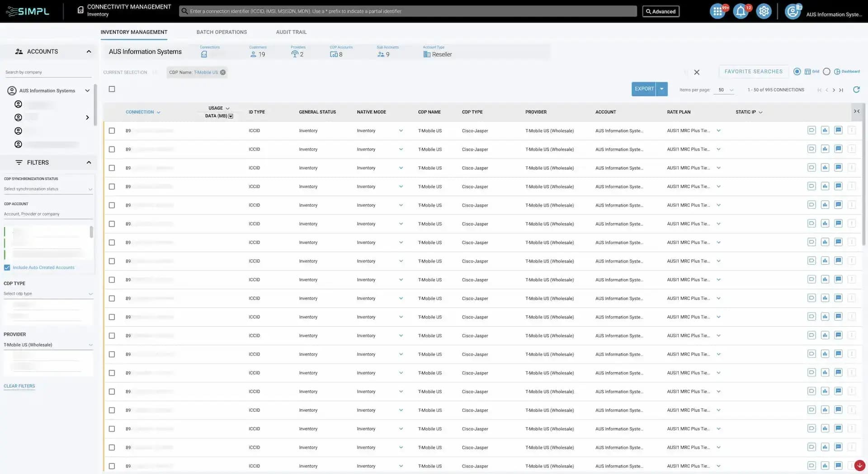Open the user profile avatar
The height and width of the screenshot is (474, 868).
(793, 11)
